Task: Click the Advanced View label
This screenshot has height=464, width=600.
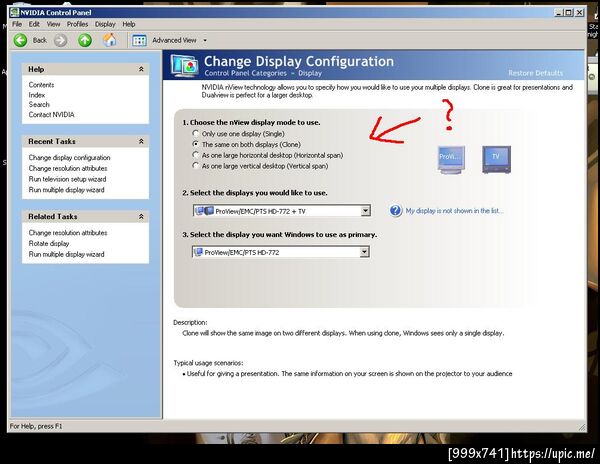Action: coord(174,40)
